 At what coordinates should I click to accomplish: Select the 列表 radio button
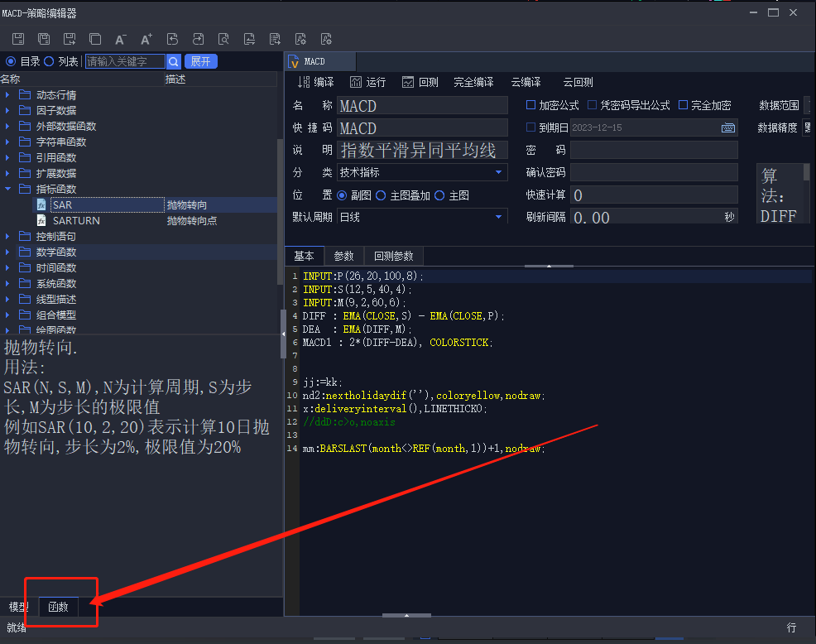click(x=49, y=61)
